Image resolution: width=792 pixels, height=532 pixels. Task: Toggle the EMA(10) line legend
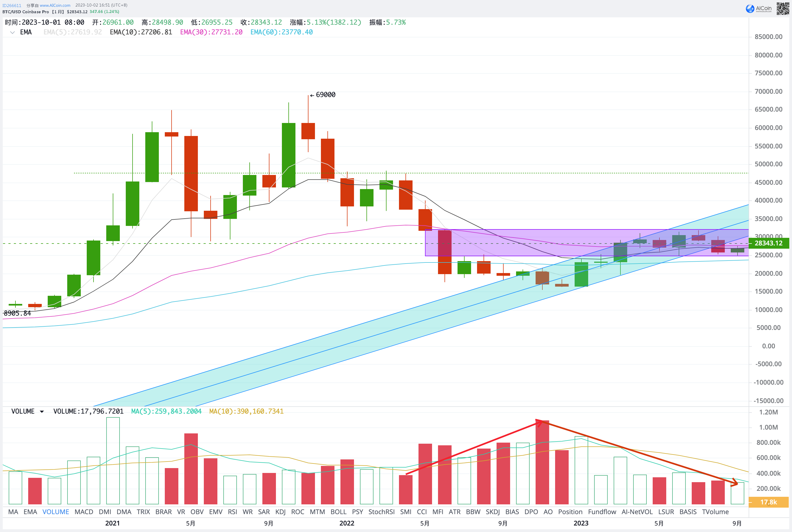click(141, 32)
